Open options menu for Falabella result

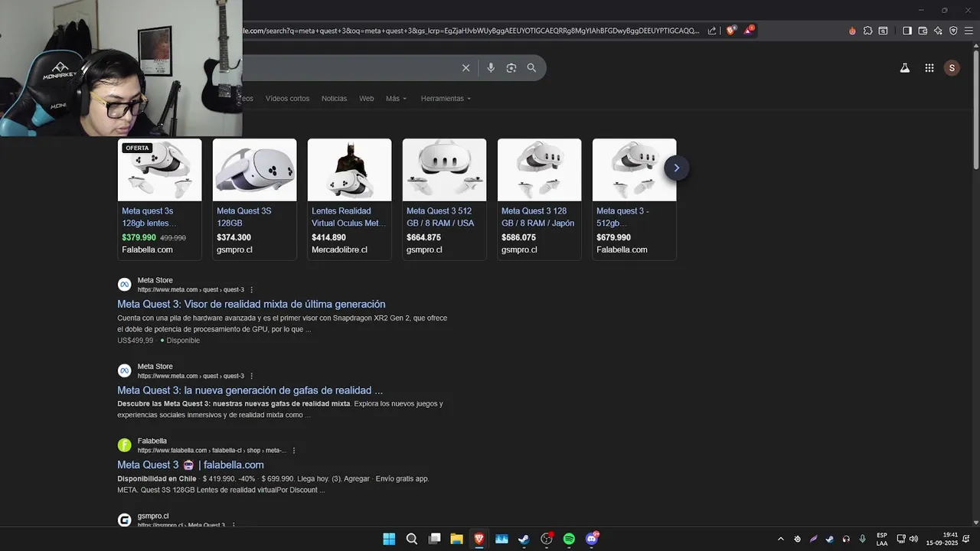click(294, 451)
